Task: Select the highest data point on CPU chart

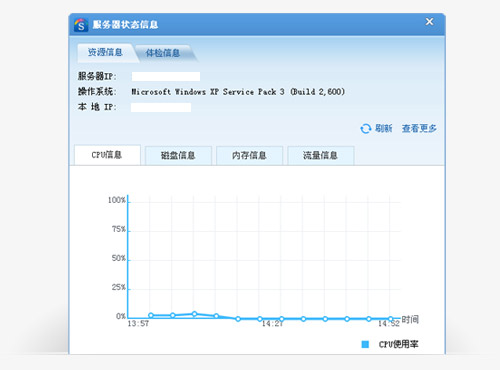Action: (195, 314)
